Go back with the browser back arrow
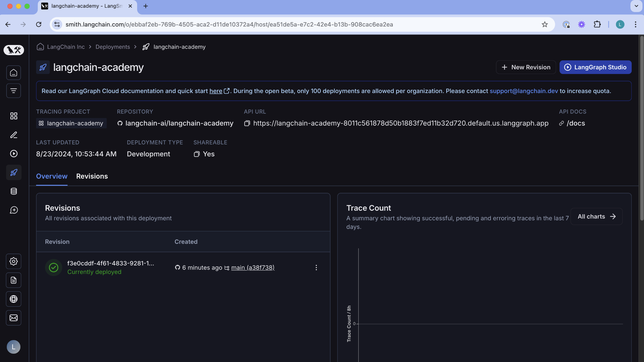The image size is (644, 362). pyautogui.click(x=8, y=24)
